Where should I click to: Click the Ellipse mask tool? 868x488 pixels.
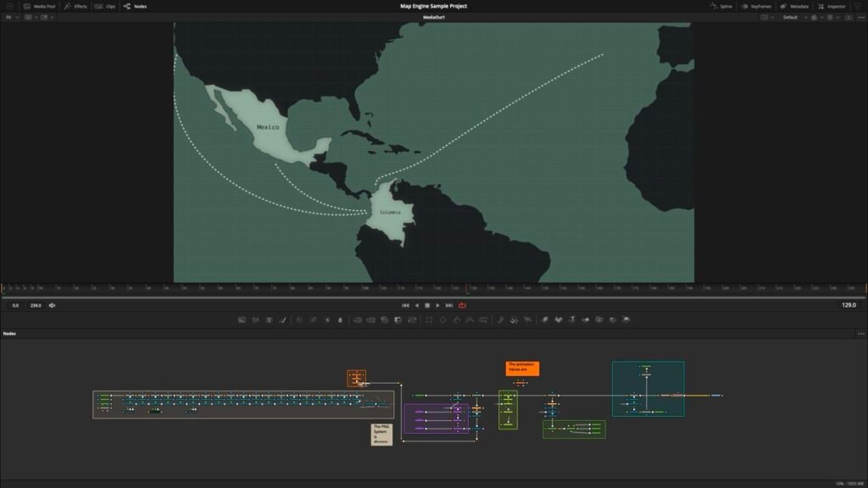click(442, 320)
